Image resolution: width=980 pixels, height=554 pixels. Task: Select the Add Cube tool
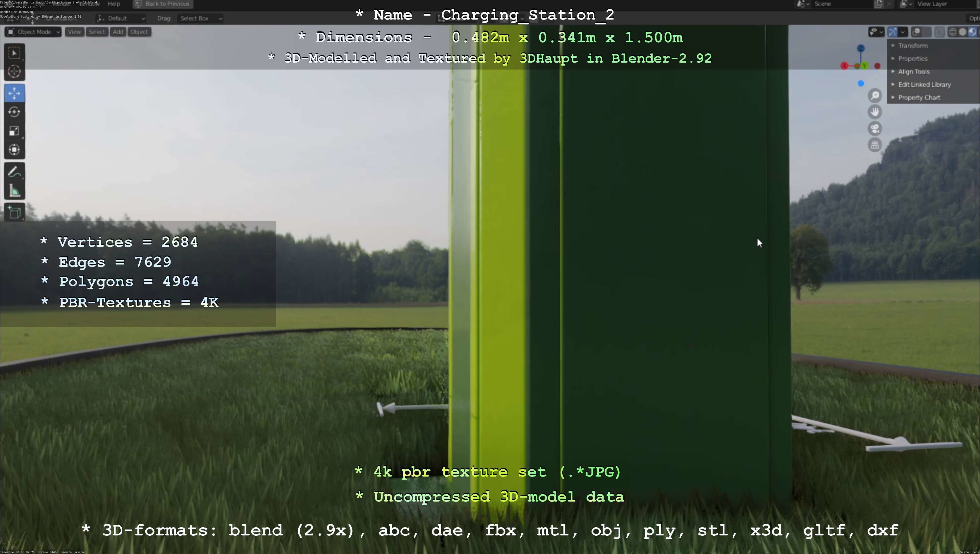pos(14,213)
